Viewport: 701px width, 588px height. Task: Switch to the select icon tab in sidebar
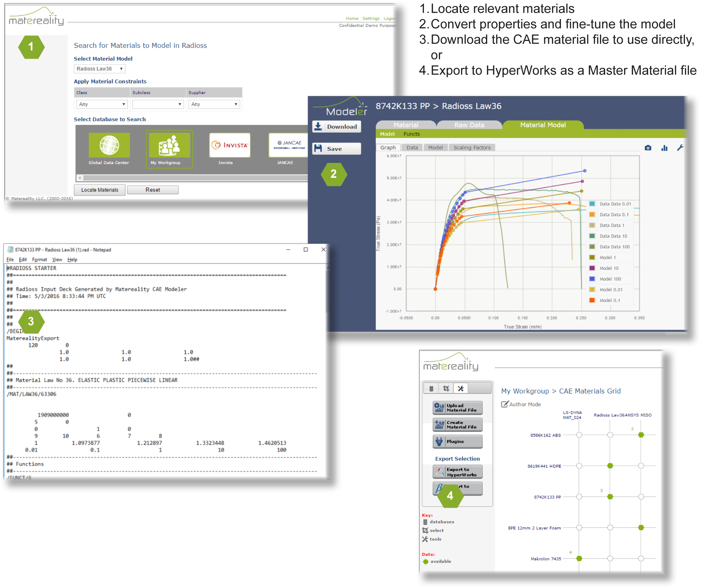pos(446,389)
